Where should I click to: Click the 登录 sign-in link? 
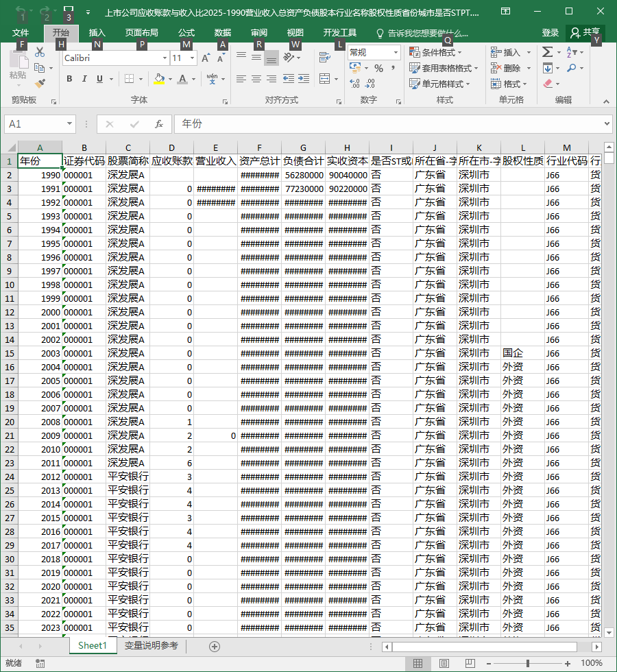[x=550, y=33]
